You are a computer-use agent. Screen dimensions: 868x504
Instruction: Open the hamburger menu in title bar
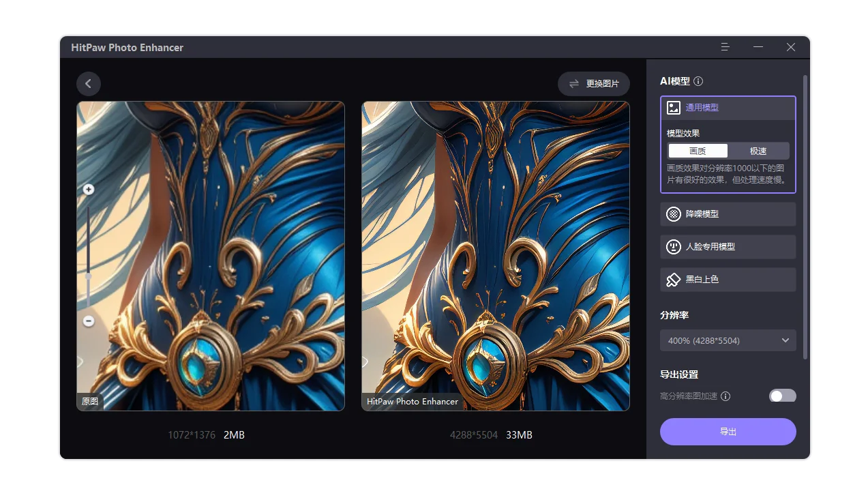pyautogui.click(x=725, y=47)
